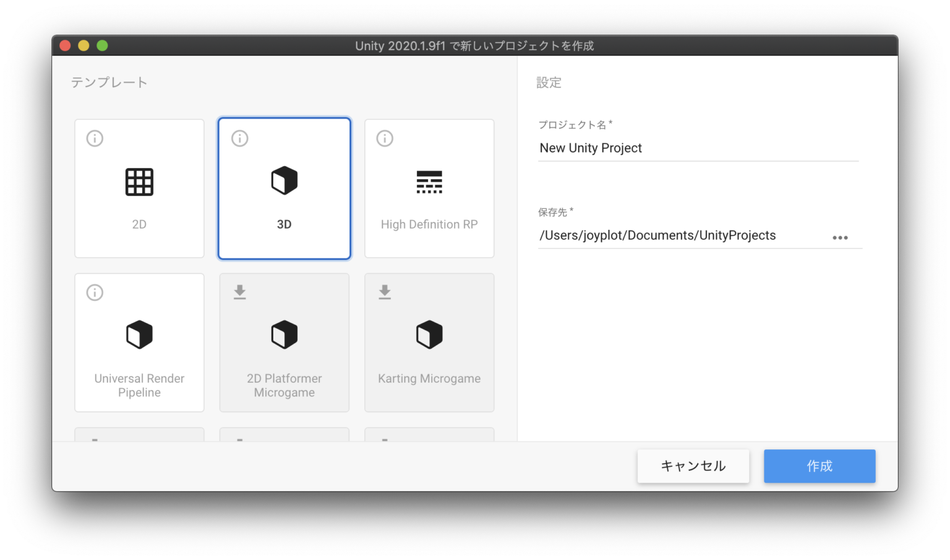
Task: Open the info tooltip on Universal Render Pipeline
Action: pyautogui.click(x=95, y=292)
